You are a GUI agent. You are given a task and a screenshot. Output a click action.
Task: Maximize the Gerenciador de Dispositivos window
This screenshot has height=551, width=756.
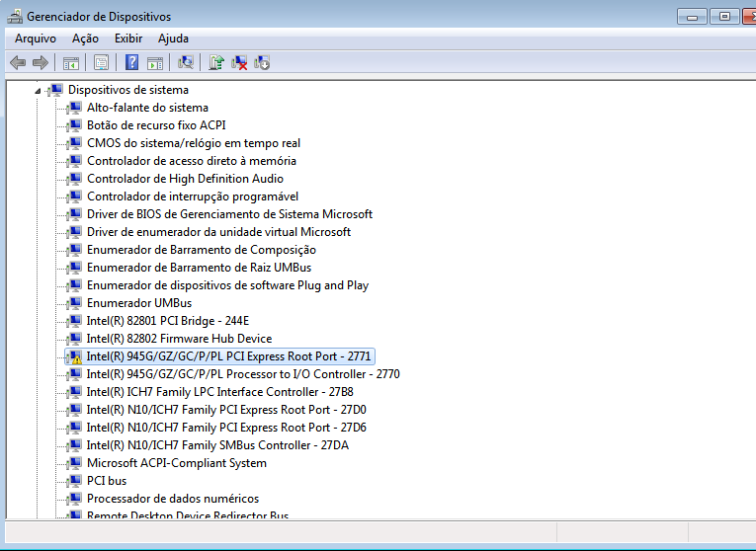(x=724, y=17)
